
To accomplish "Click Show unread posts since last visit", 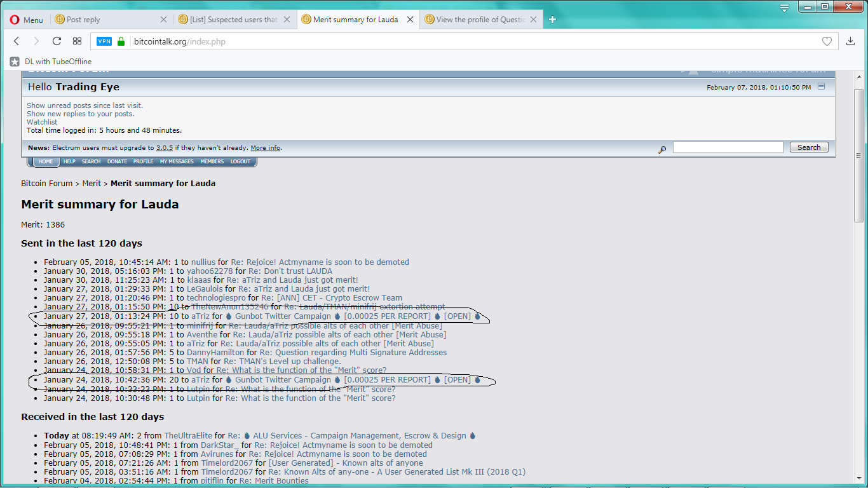I will [85, 105].
